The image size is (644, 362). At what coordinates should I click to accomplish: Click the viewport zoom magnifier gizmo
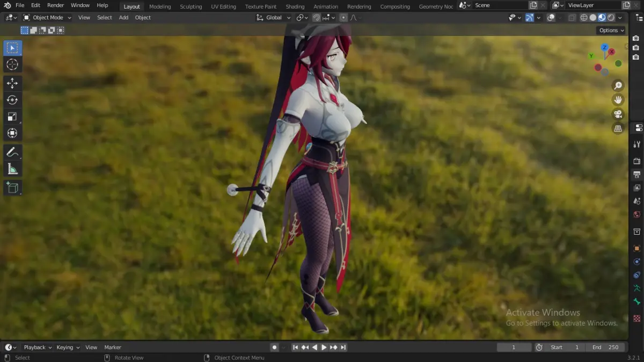point(618,85)
